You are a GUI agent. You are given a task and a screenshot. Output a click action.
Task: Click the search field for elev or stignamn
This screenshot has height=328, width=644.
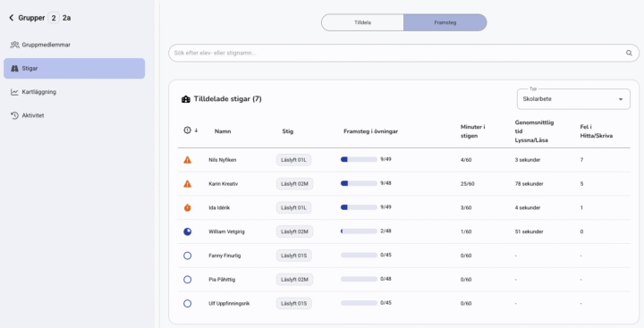click(403, 53)
